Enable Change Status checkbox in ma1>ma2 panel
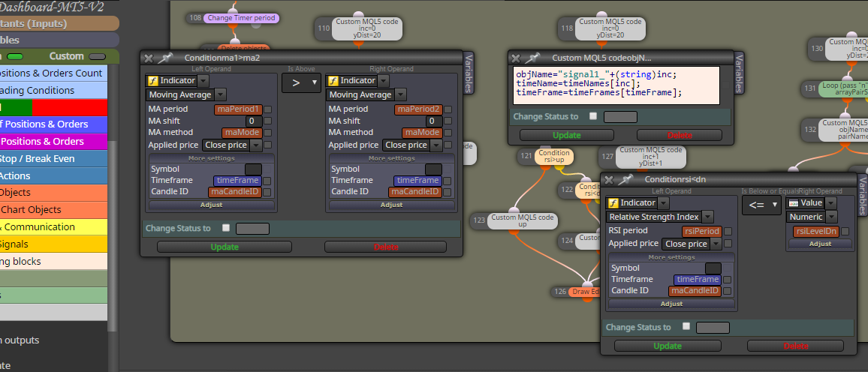Screen dimensions: 868x372 [x=226, y=228]
